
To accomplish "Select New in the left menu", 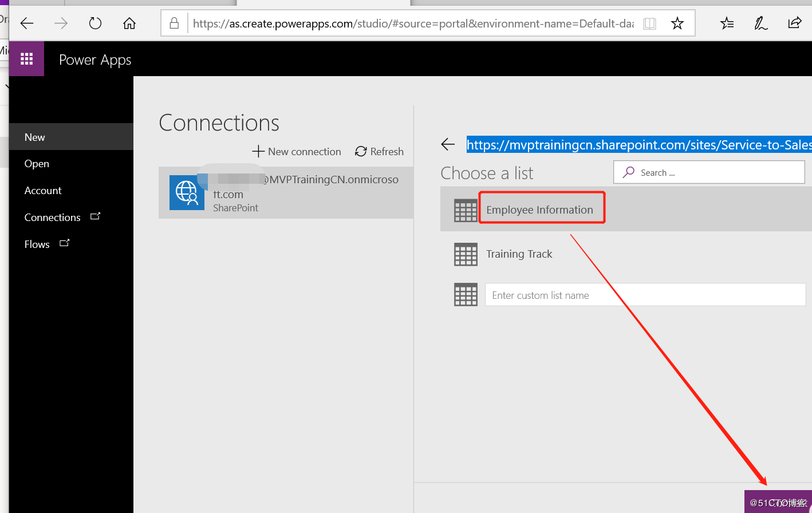I will coord(71,137).
